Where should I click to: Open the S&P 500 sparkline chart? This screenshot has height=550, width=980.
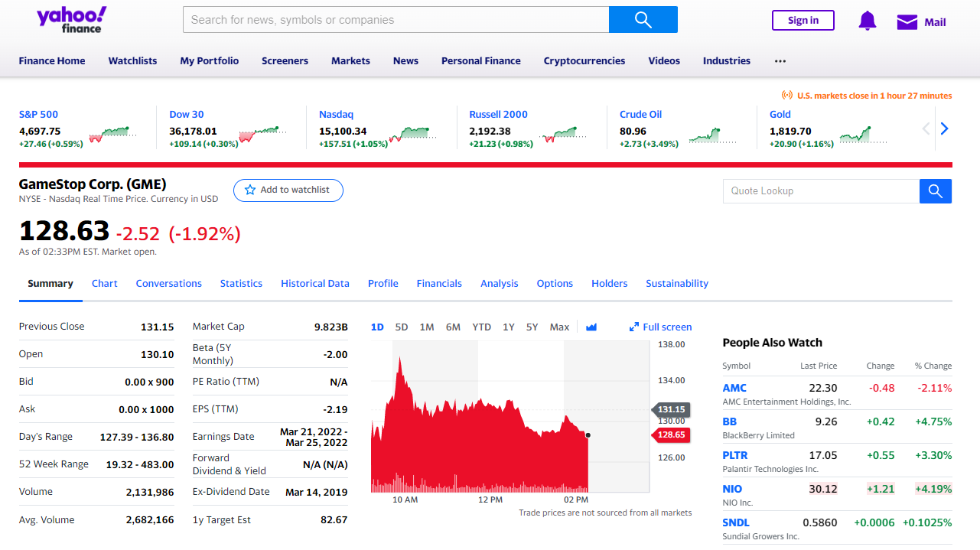112,135
